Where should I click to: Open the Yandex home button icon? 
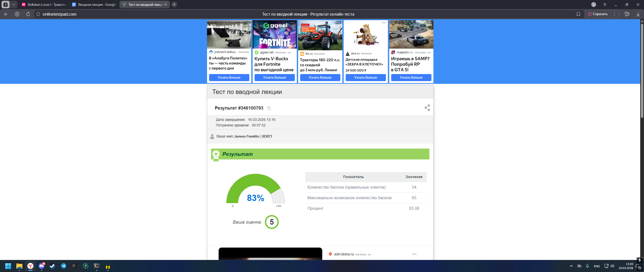point(17,14)
